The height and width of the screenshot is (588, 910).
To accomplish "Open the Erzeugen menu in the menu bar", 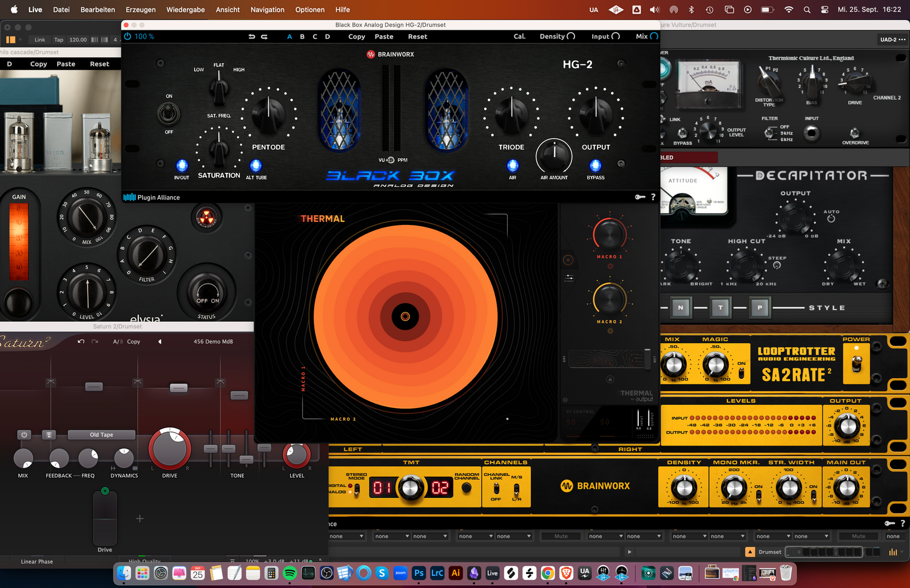I will [x=140, y=10].
